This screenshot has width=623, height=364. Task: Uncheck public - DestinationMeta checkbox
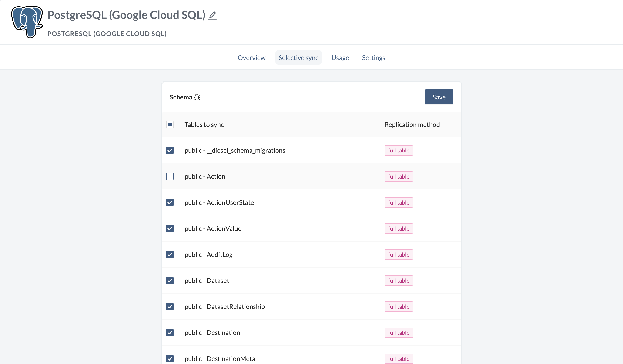[170, 359]
